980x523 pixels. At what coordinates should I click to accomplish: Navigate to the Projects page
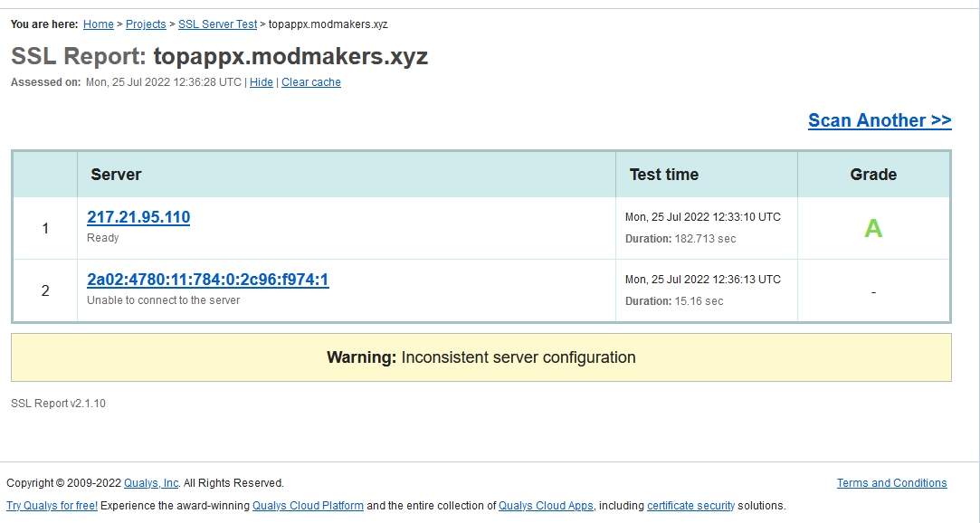[x=146, y=24]
